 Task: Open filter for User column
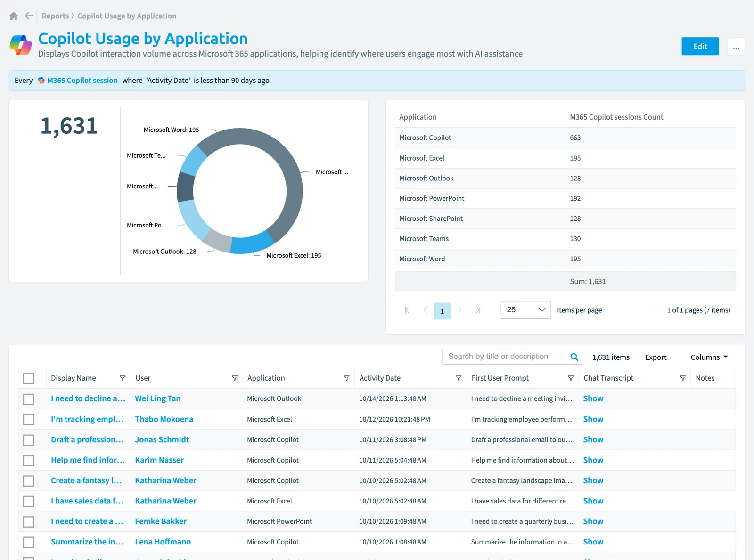[235, 378]
